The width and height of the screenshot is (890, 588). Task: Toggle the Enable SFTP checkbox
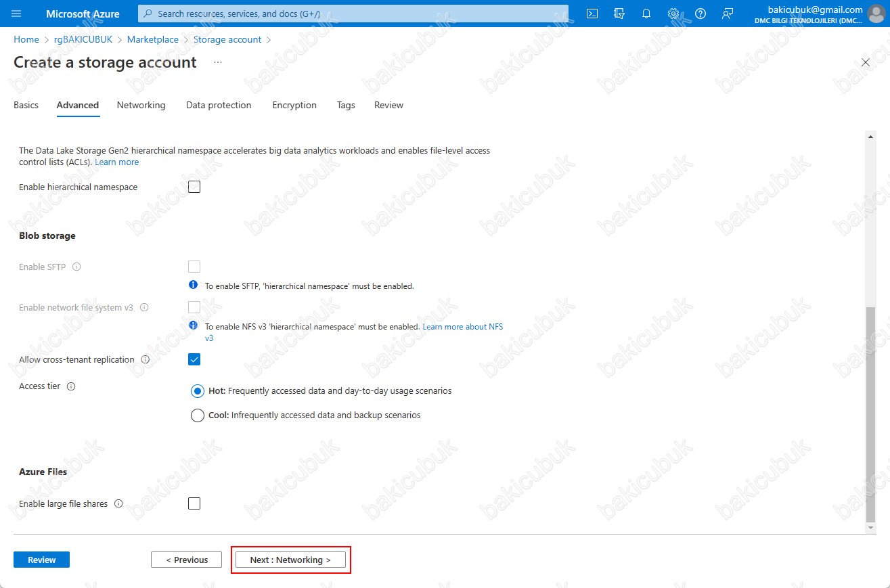194,267
